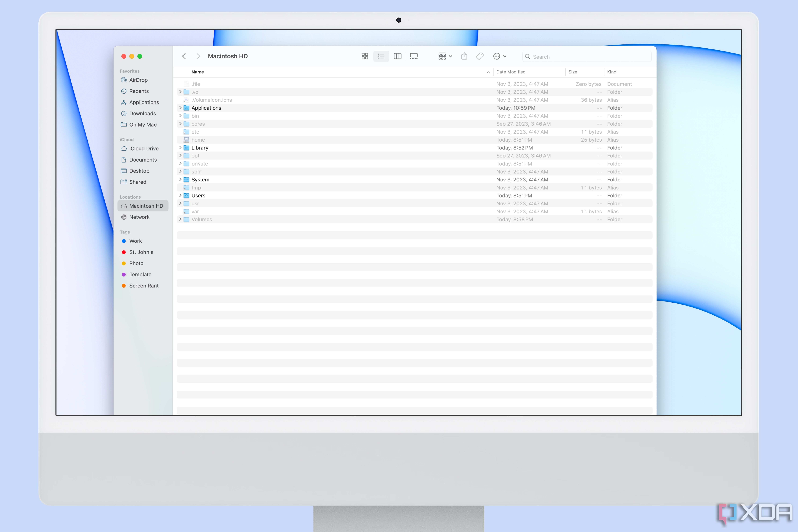
Task: Click the forward navigation arrow
Action: coord(198,56)
